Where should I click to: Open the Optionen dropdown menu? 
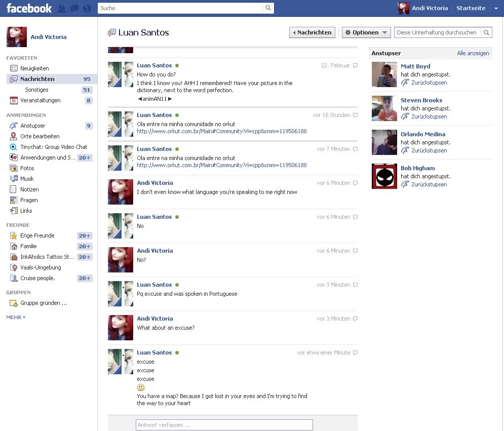(366, 32)
